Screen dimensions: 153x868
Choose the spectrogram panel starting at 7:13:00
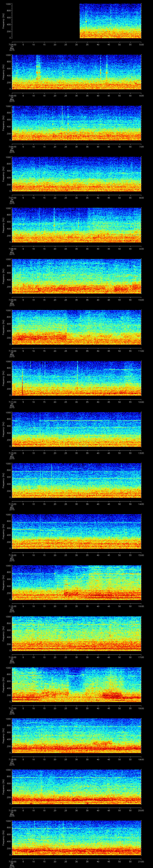coord(77,481)
